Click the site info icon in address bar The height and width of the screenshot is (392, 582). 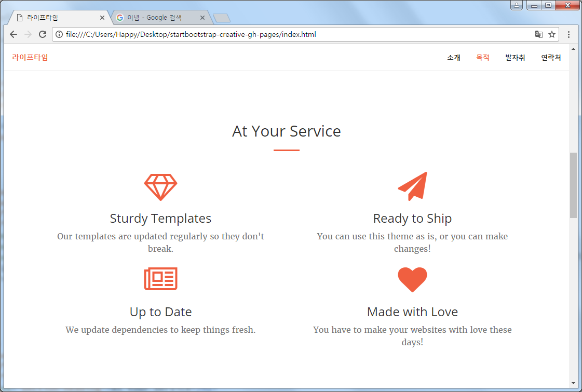pyautogui.click(x=59, y=34)
